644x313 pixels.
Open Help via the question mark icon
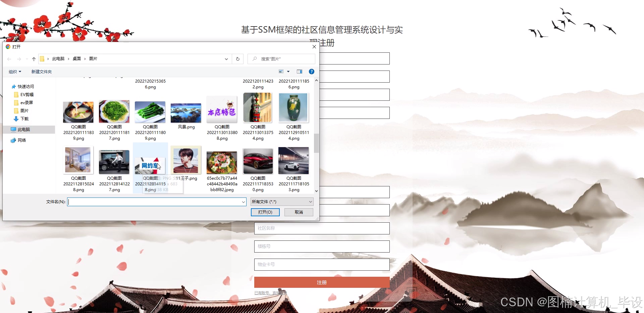(x=311, y=71)
